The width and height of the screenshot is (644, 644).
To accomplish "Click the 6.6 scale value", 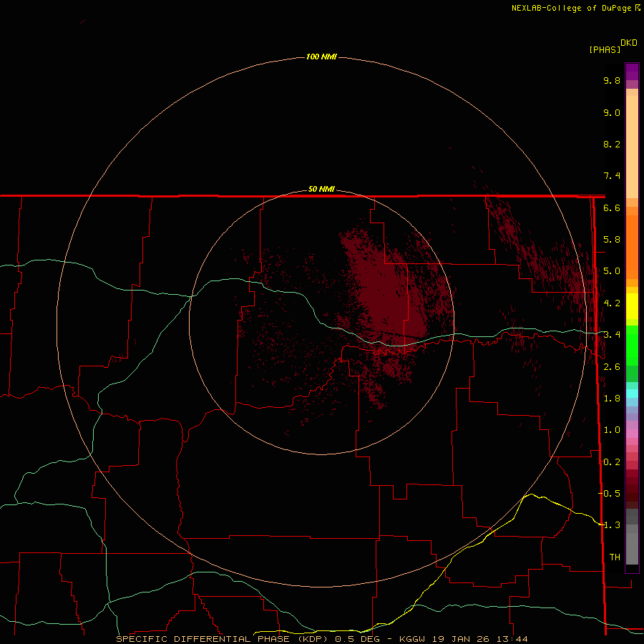I will tap(612, 208).
